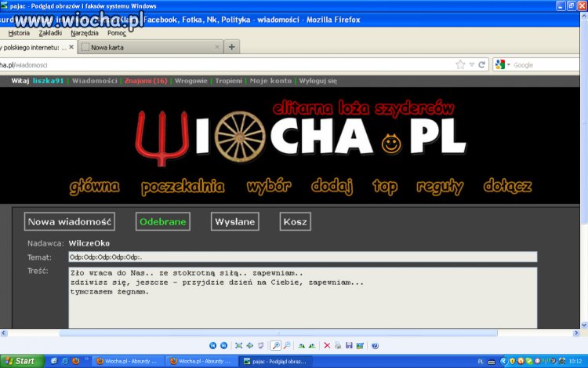Screen dimensions: 588x368
Task: Click sender name WilczeOko
Action: click(89, 243)
